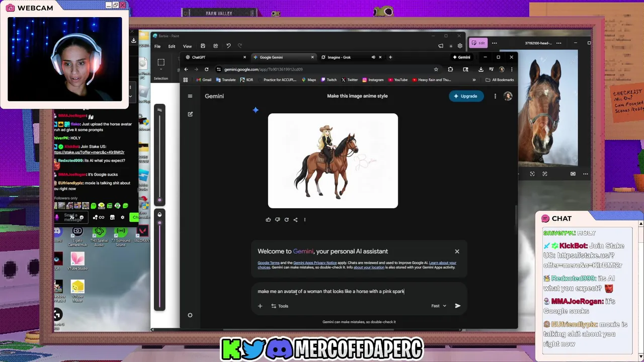The image size is (644, 362).
Task: Click inside the prompt text field
Action: (360, 291)
